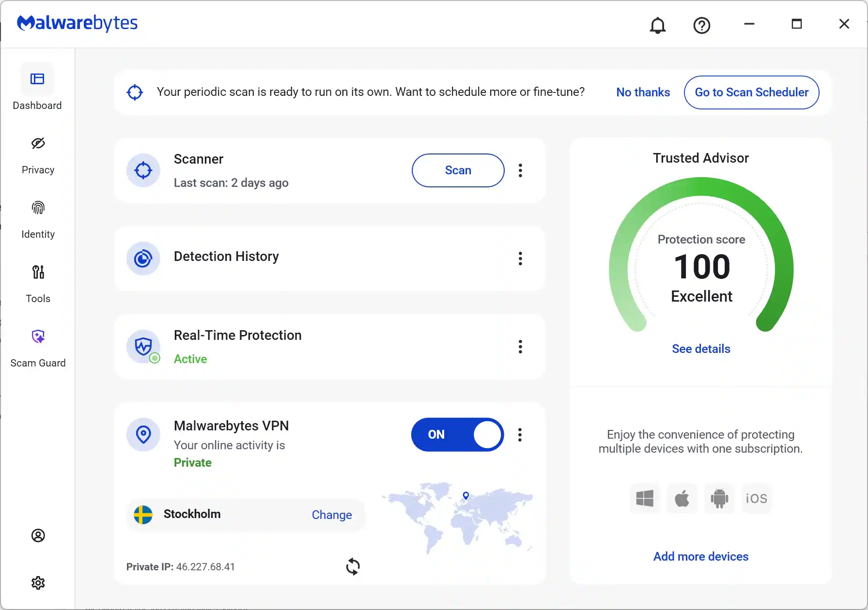Open the Malwarebytes VPN three-dot menu
Screen dimensions: 868x610
click(x=520, y=435)
